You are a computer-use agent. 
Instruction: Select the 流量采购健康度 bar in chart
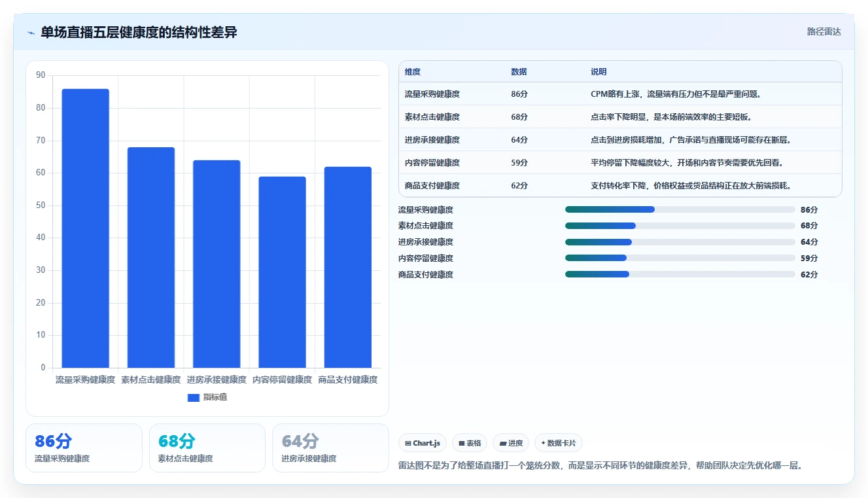[85, 228]
